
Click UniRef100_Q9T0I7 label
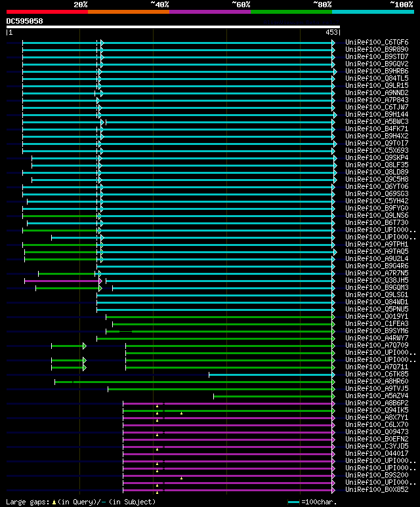(377, 143)
